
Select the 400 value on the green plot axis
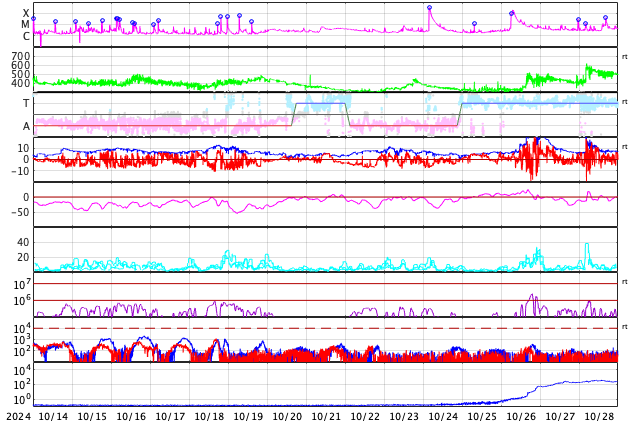tap(21, 83)
